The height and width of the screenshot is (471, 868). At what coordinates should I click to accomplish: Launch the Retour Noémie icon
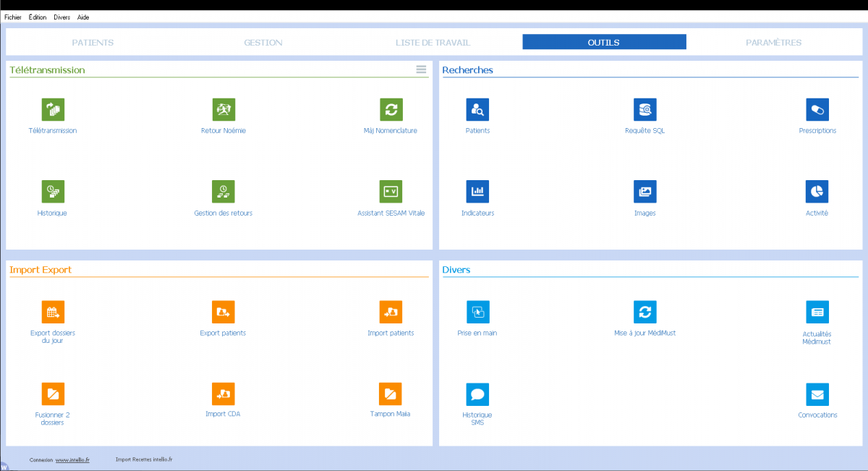click(x=224, y=109)
